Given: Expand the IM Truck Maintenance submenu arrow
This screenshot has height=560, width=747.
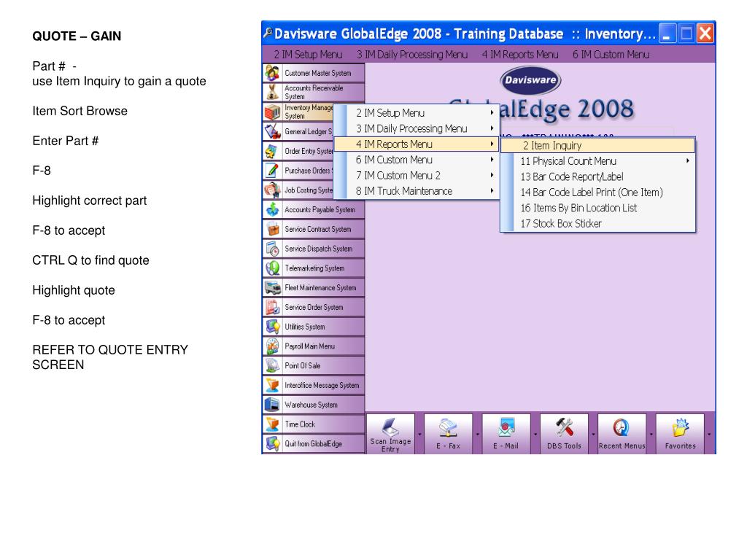Looking at the screenshot, I should pyautogui.click(x=492, y=191).
